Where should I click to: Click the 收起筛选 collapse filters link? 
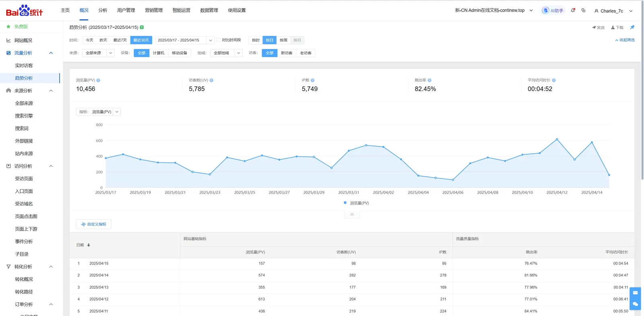625,40
